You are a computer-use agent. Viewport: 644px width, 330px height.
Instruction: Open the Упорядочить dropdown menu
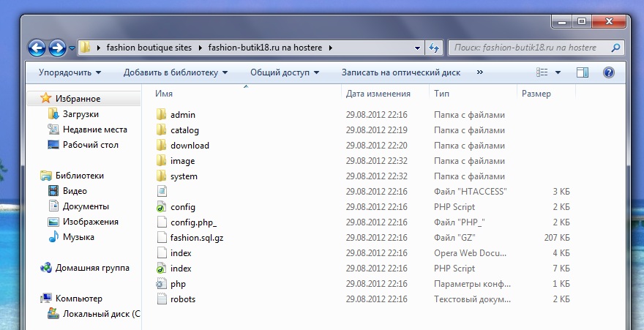coord(70,72)
